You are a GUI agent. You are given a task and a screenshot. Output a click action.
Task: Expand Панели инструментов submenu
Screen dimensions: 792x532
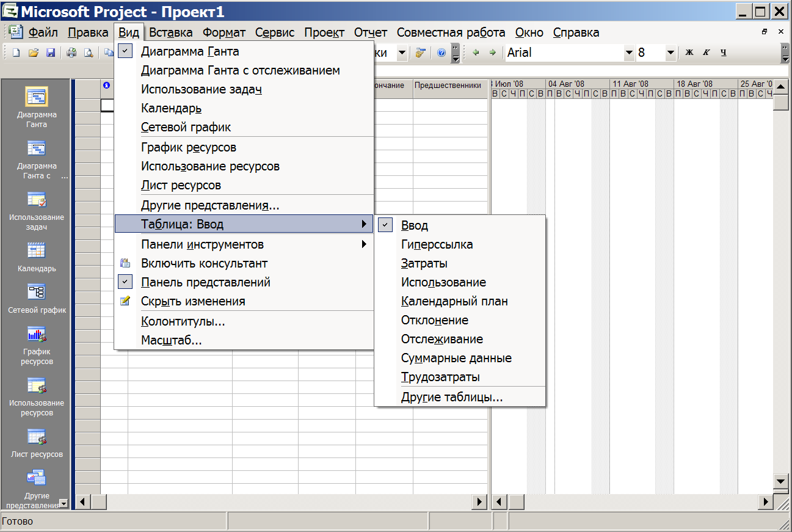(x=244, y=244)
